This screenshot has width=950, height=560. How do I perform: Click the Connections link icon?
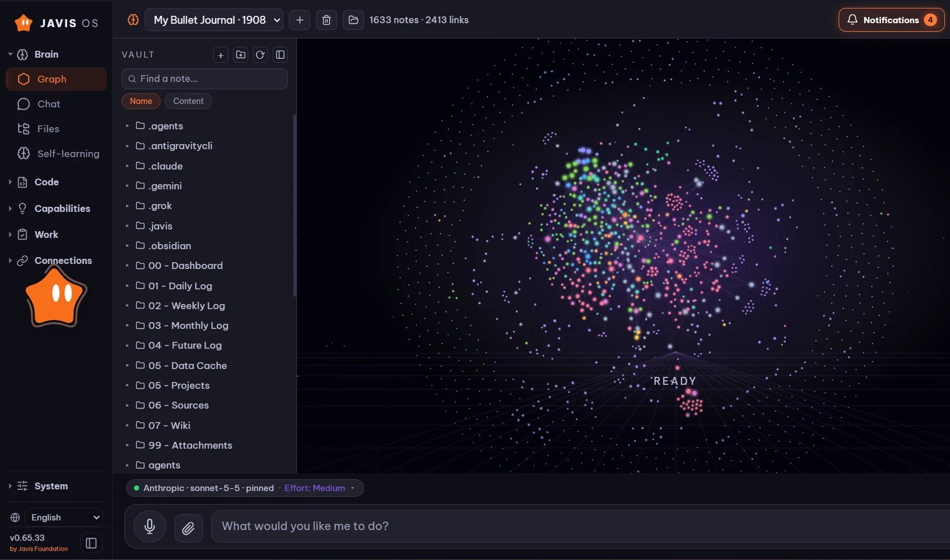point(23,261)
